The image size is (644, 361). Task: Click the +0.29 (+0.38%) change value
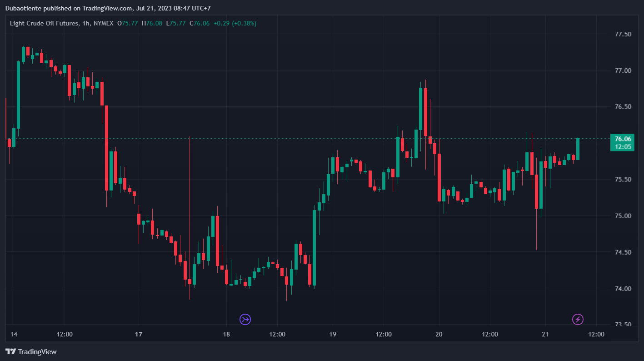click(x=235, y=23)
